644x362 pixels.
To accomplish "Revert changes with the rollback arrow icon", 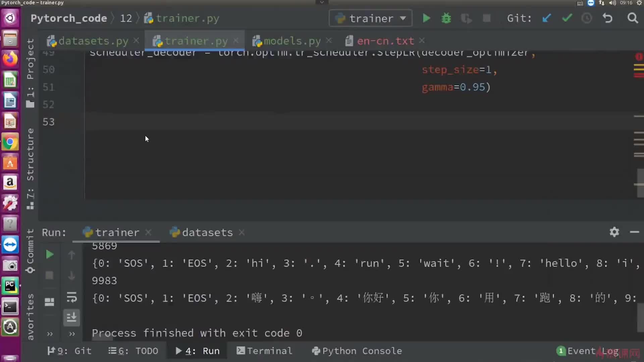I will (x=607, y=18).
